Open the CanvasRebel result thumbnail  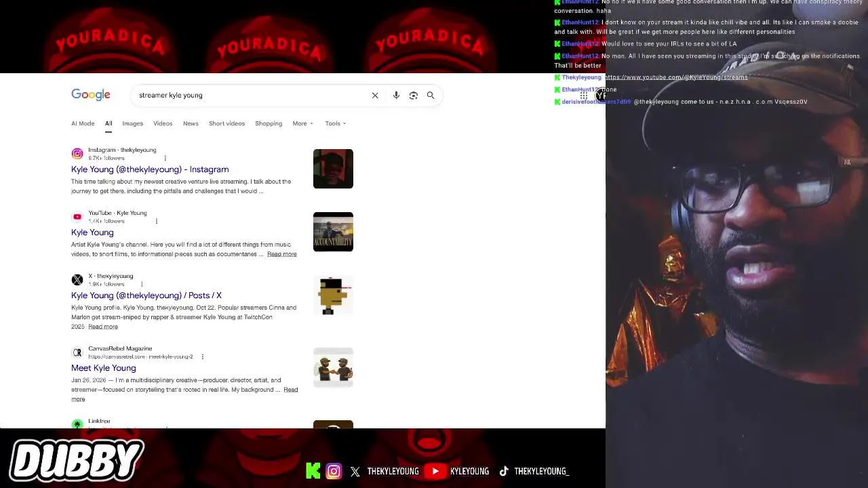point(333,367)
